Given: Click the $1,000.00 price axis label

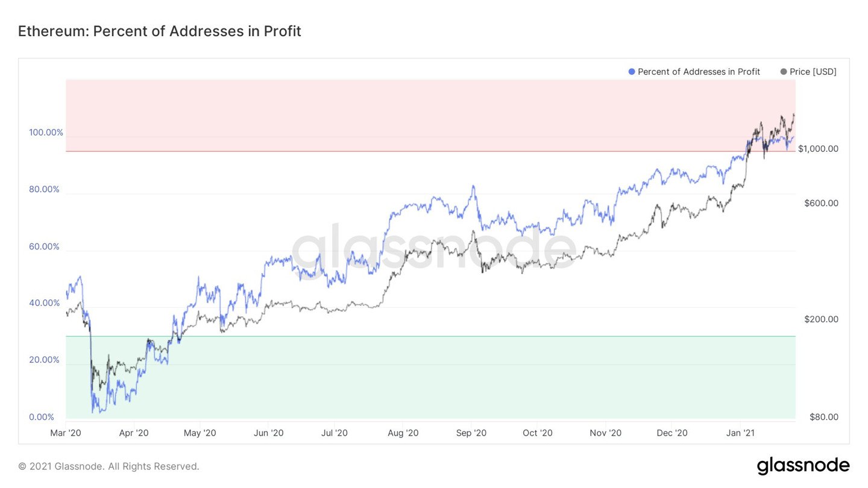Looking at the screenshot, I should click(818, 149).
